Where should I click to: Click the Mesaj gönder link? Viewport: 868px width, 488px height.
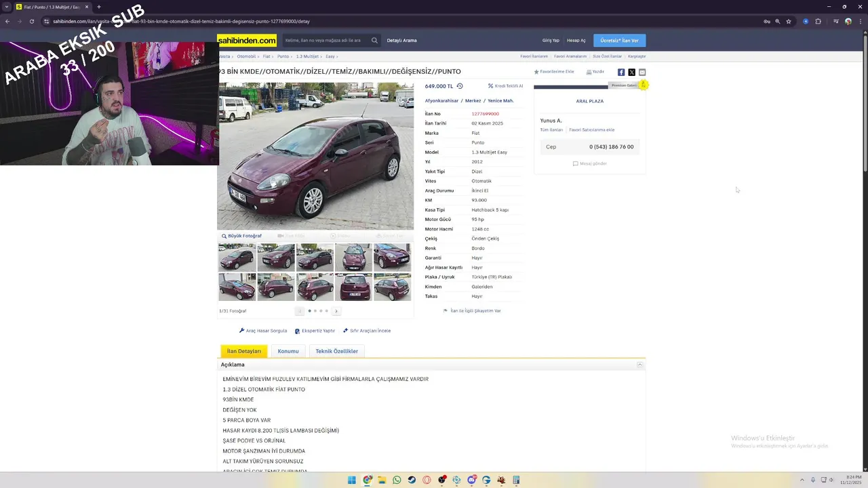[x=590, y=163]
